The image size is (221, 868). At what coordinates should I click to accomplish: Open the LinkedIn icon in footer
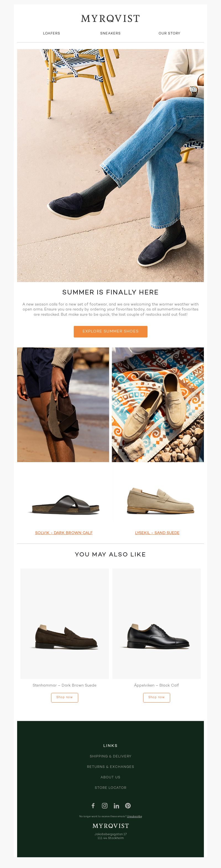[x=116, y=806]
